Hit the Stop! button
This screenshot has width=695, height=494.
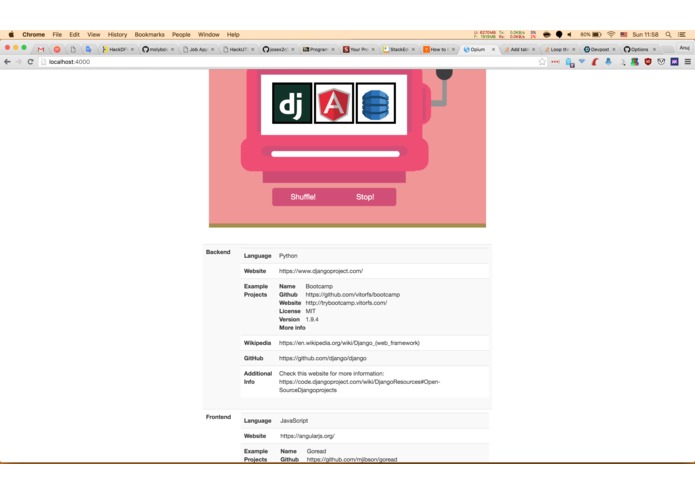point(365,197)
